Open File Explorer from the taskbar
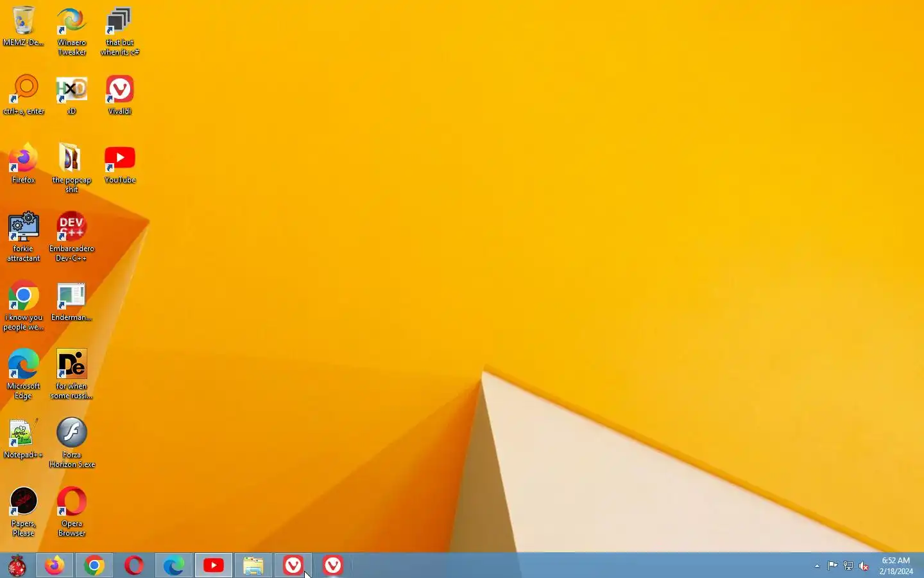 (253, 566)
